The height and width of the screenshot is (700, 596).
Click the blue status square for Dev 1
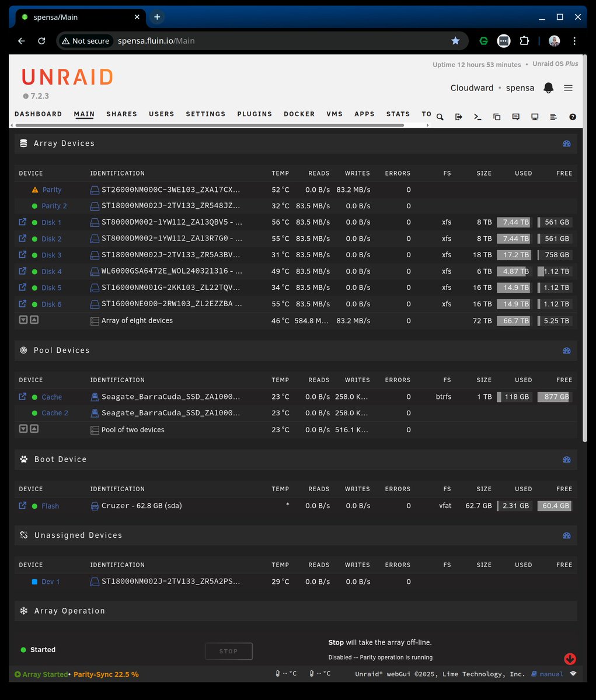(34, 582)
